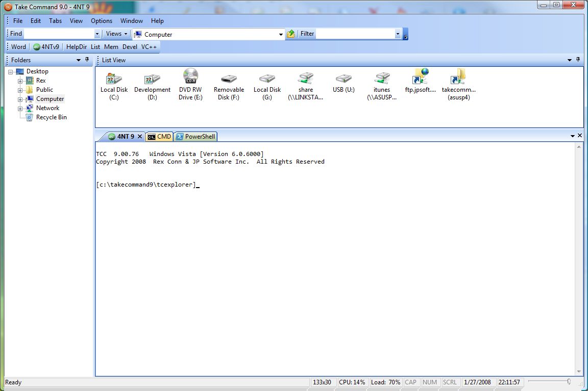Click the HelpDir toolbar button
The width and height of the screenshot is (588, 391).
coord(77,47)
